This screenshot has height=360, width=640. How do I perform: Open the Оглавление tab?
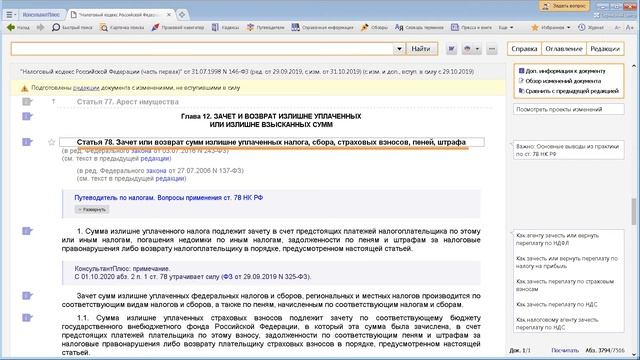pos(564,49)
